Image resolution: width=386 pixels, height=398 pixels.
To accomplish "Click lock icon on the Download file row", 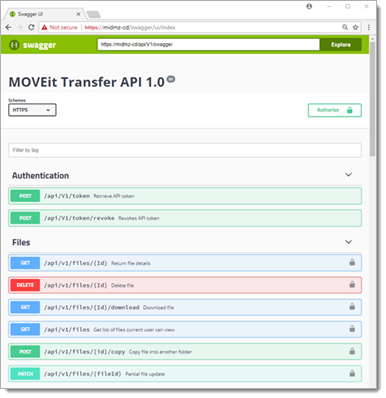I will pyautogui.click(x=352, y=307).
